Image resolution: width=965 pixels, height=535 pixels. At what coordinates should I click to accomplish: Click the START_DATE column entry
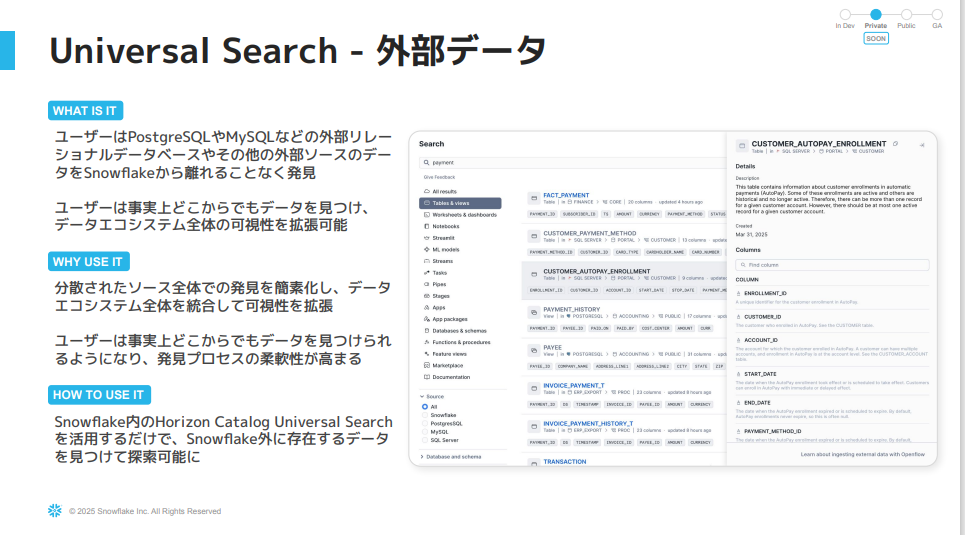click(832, 381)
